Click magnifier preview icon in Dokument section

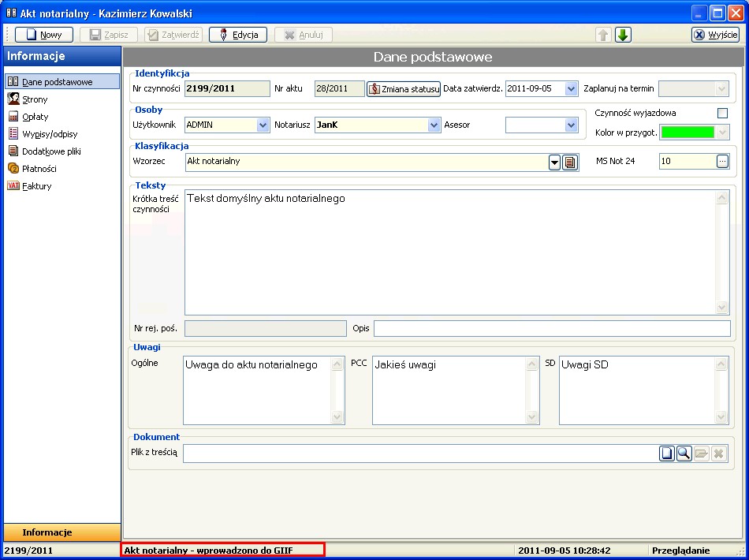pos(684,454)
